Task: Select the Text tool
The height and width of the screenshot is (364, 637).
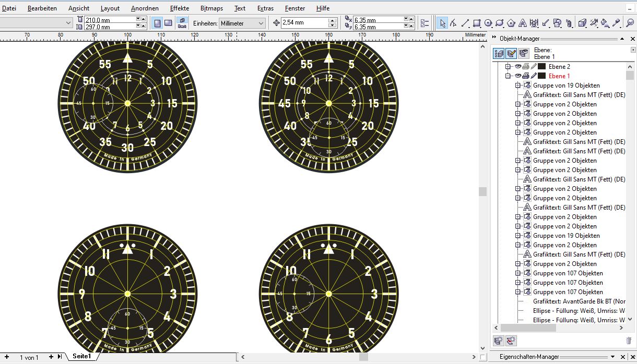Action: tap(523, 23)
